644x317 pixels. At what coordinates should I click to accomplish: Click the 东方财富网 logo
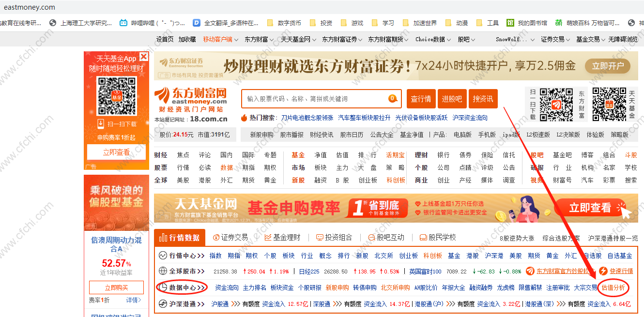tap(191, 99)
